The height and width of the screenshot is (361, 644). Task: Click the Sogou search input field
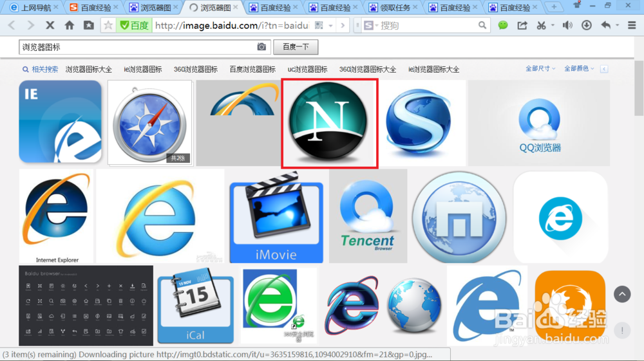[x=427, y=26]
